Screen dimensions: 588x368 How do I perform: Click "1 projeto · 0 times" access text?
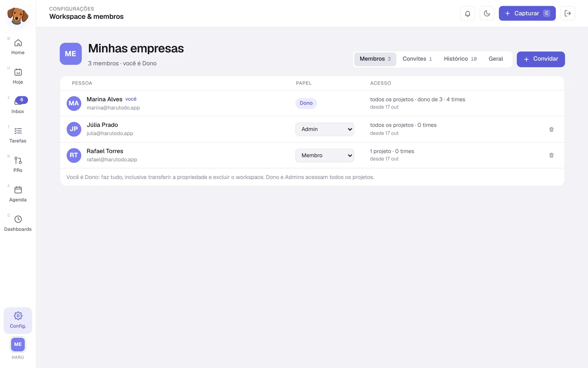point(392,151)
